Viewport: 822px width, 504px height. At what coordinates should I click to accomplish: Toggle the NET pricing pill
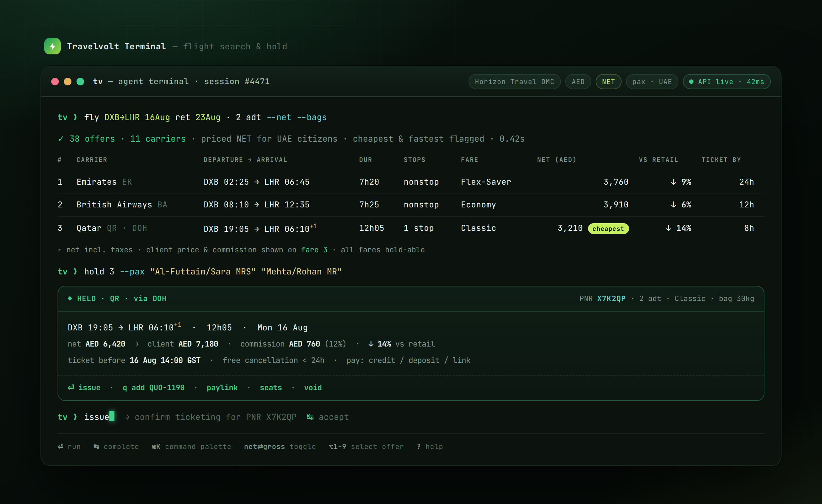point(609,82)
